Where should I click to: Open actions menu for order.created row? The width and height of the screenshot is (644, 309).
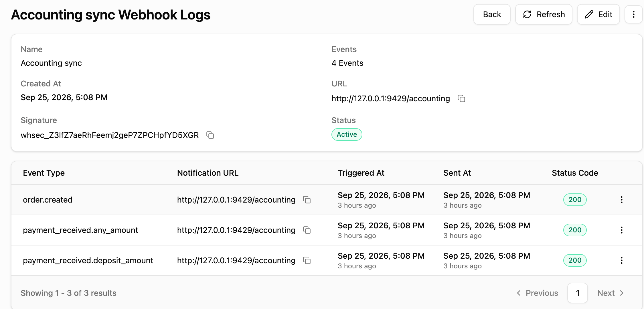tap(621, 200)
